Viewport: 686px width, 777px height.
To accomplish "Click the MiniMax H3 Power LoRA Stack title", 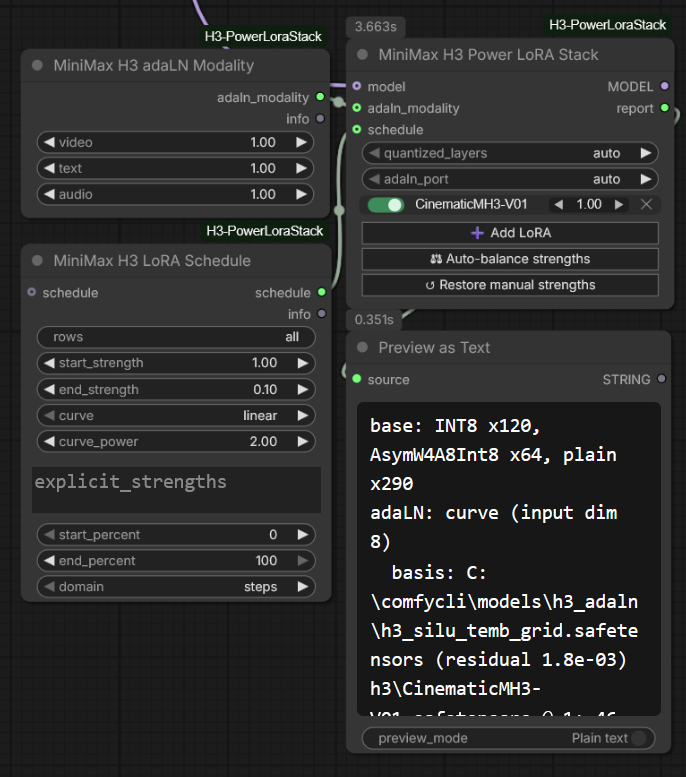I will click(488, 55).
